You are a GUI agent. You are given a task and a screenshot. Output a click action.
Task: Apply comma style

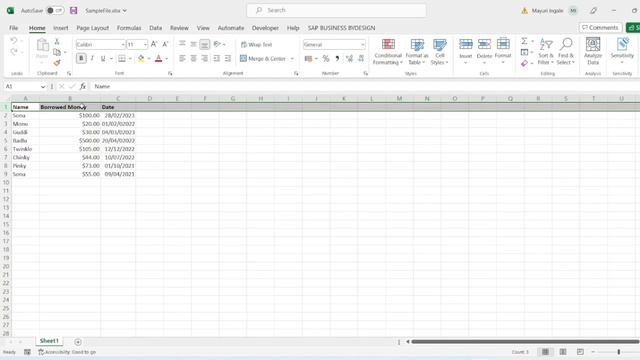pos(337,59)
